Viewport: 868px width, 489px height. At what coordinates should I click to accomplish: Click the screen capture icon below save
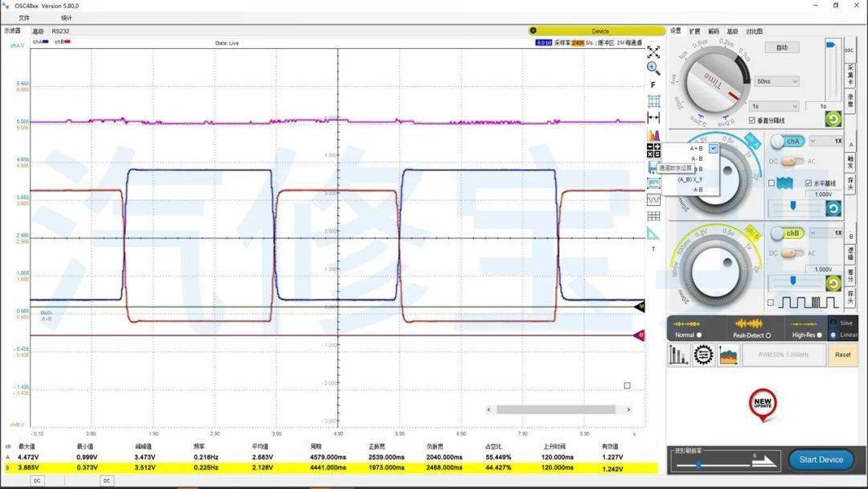tap(653, 183)
